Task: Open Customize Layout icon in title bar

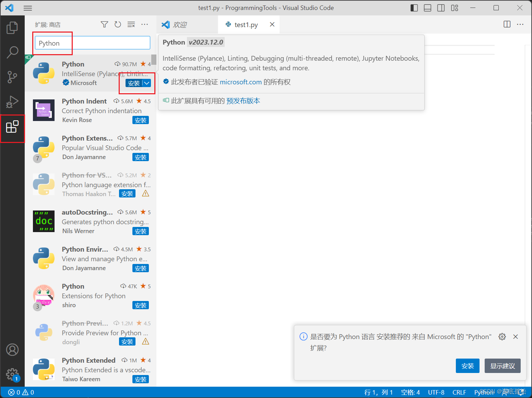Action: point(454,8)
